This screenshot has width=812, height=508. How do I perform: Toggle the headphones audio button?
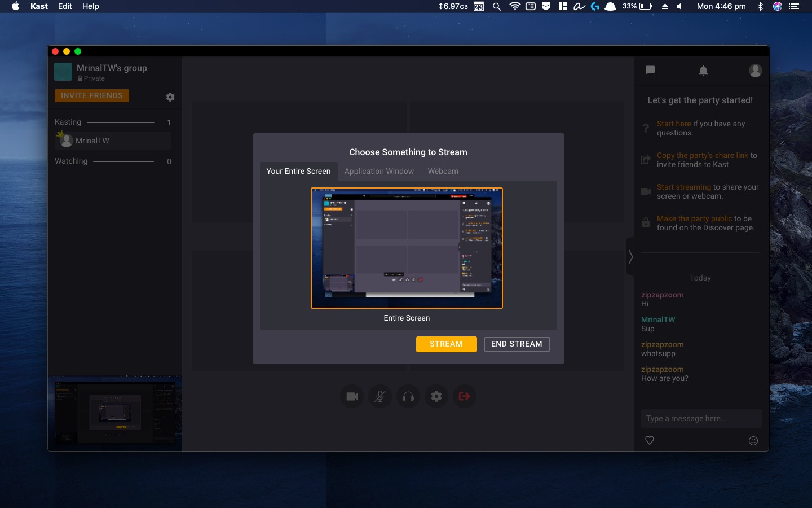point(408,396)
